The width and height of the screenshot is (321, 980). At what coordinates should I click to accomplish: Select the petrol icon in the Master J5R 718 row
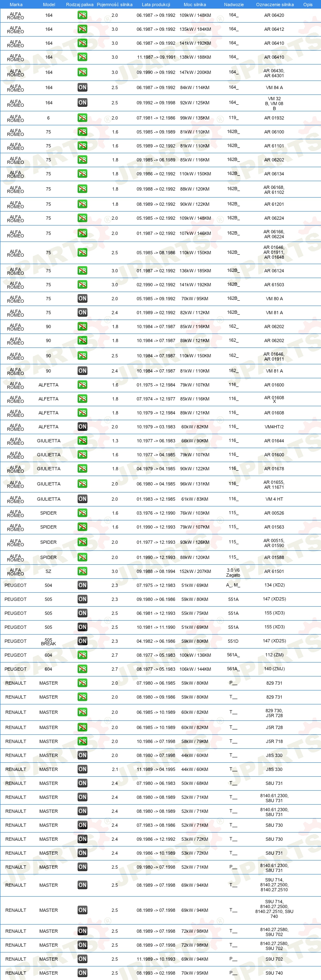point(83,741)
